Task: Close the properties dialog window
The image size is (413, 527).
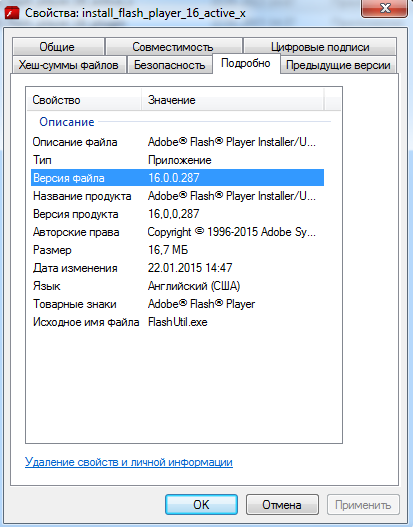Action: (384, 8)
